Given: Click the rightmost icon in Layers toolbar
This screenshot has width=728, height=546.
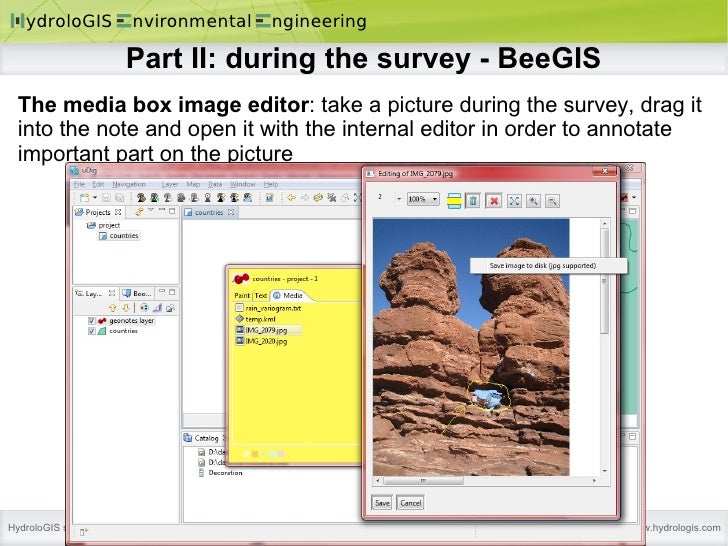Looking at the screenshot, I should pos(170,308).
